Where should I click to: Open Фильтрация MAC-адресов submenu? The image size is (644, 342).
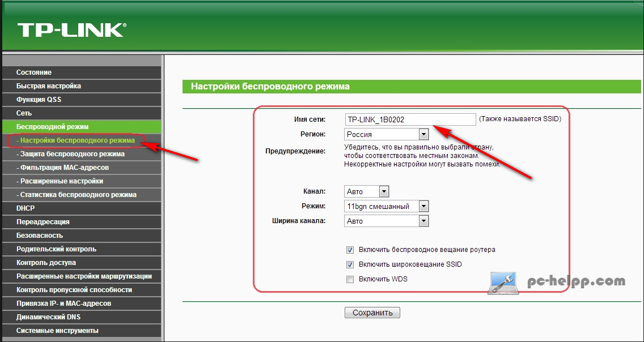[82, 168]
